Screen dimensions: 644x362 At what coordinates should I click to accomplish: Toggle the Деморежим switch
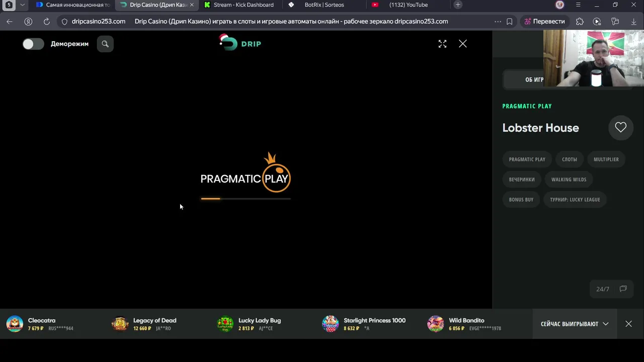pyautogui.click(x=33, y=44)
